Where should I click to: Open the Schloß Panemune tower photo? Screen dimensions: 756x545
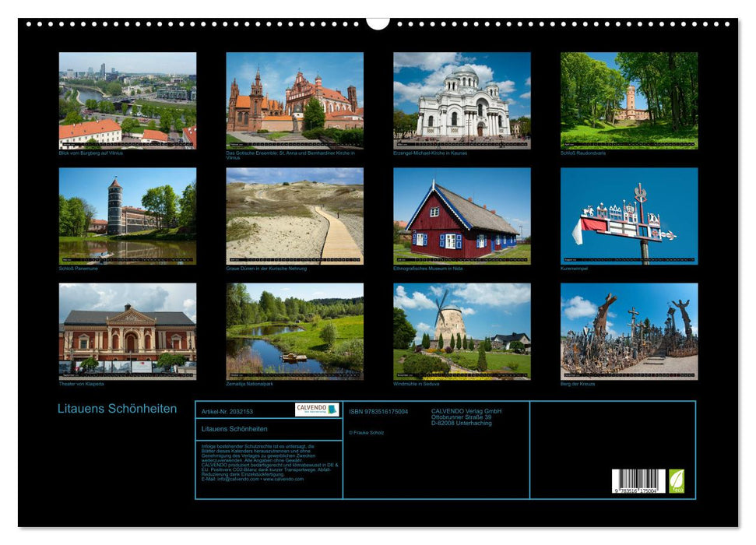[128, 216]
